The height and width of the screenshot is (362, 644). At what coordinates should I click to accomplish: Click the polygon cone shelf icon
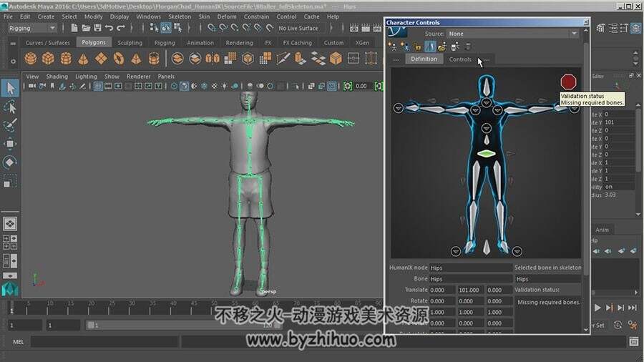click(84, 59)
